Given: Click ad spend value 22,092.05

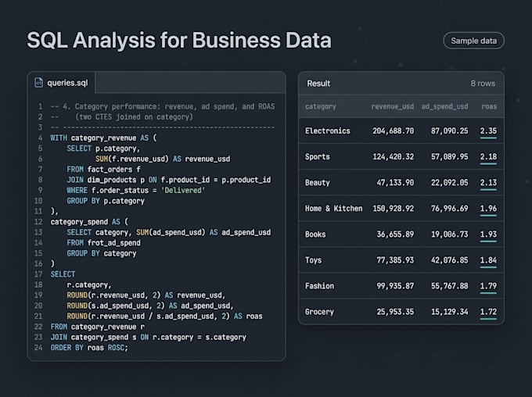Looking at the screenshot, I should click(x=449, y=182).
